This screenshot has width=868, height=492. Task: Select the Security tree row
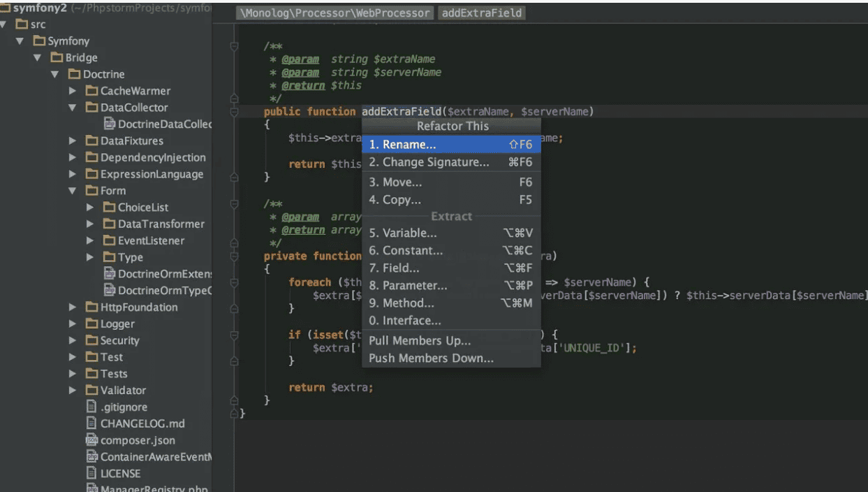(x=106, y=341)
